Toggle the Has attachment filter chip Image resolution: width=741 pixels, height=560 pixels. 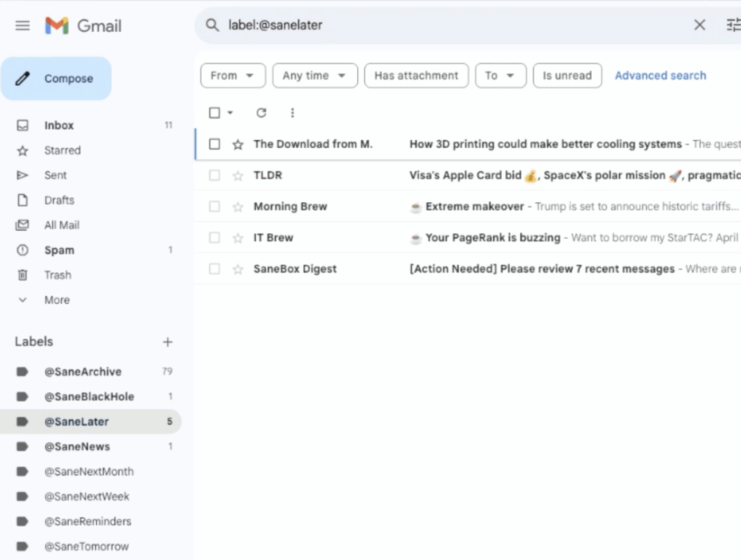pos(416,76)
